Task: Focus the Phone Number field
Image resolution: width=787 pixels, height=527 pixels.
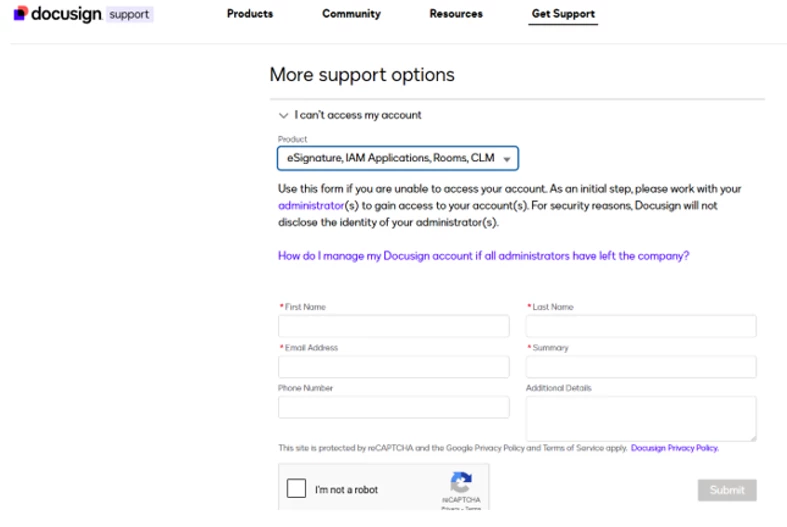Action: click(394, 407)
